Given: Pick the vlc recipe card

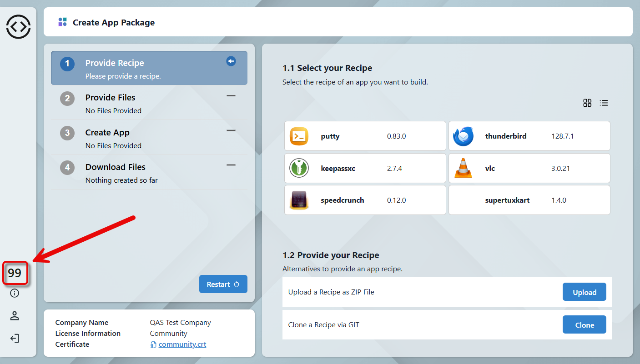Looking at the screenshot, I should tap(529, 168).
